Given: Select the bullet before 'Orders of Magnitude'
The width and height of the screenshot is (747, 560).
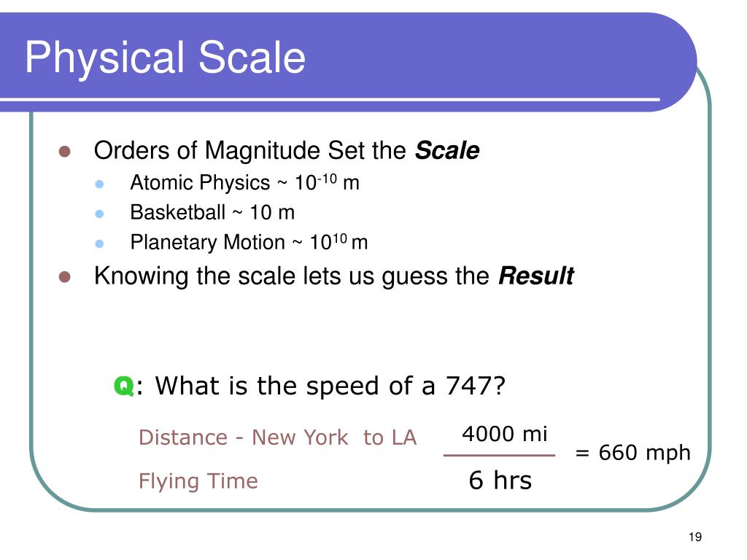Looking at the screenshot, I should 65,152.
